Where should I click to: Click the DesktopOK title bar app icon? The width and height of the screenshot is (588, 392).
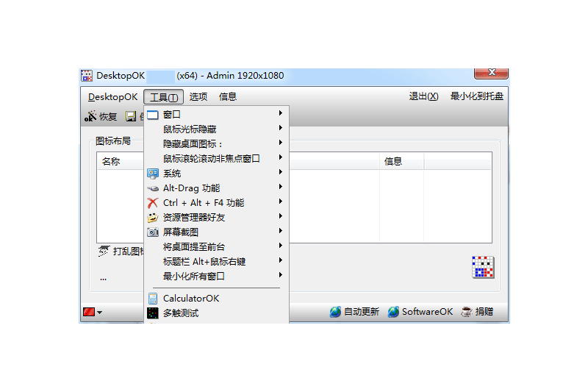[86, 76]
